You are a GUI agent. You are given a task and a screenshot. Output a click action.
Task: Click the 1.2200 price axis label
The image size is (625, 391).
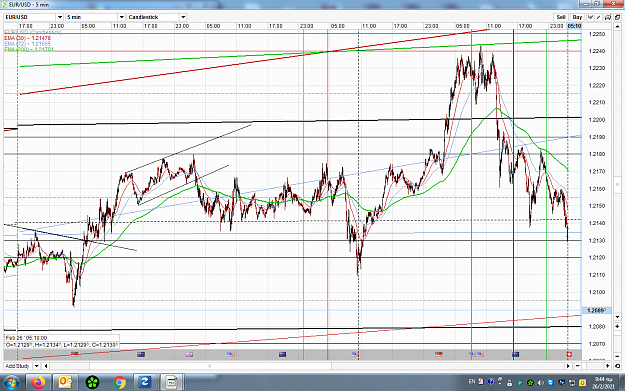tap(597, 120)
